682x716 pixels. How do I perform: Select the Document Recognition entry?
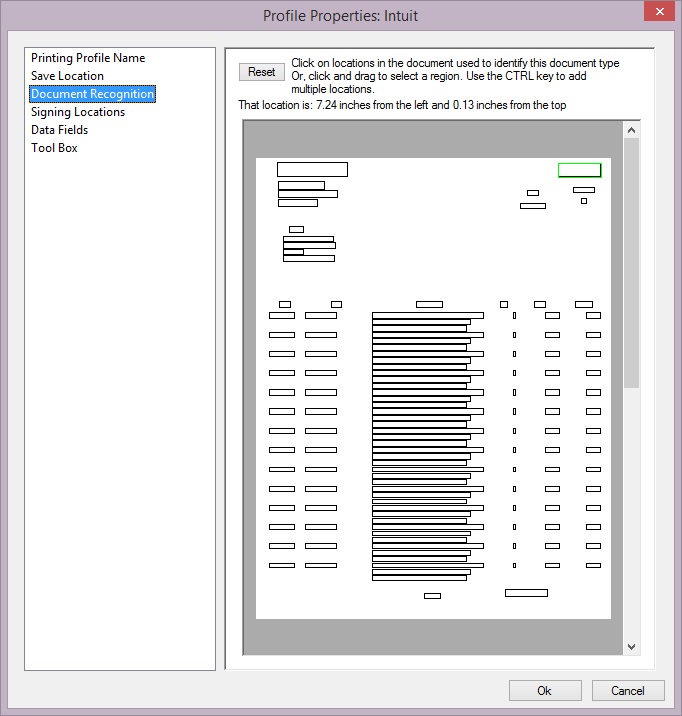coord(92,94)
